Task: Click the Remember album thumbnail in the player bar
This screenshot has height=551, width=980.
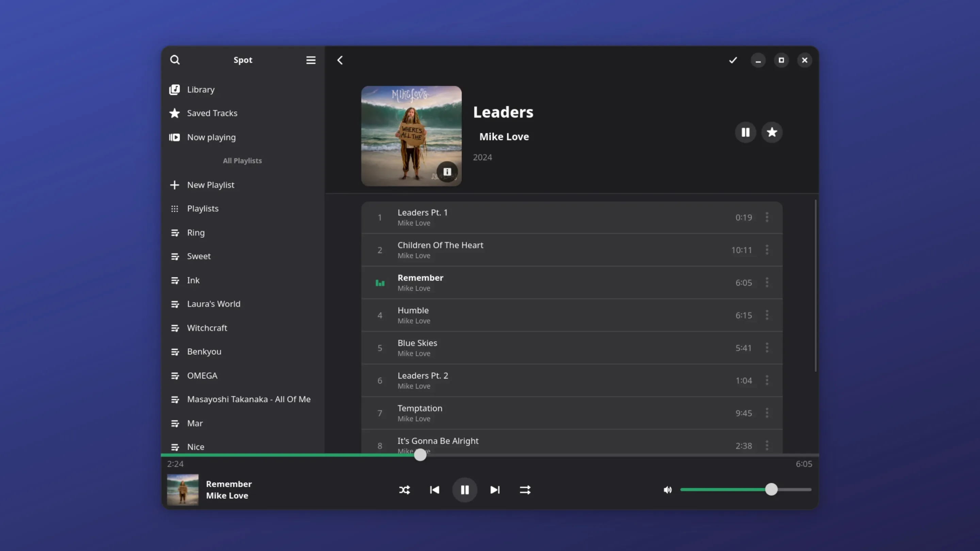Action: coord(183,490)
